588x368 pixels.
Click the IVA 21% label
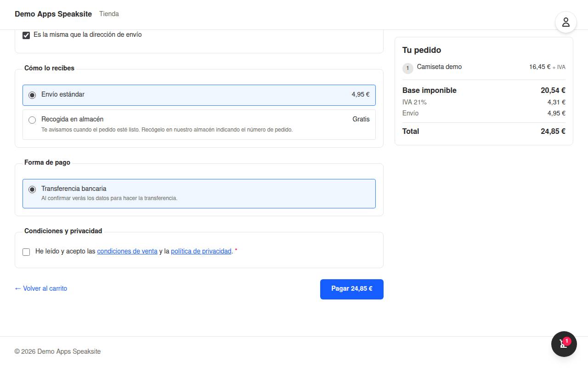(x=414, y=102)
